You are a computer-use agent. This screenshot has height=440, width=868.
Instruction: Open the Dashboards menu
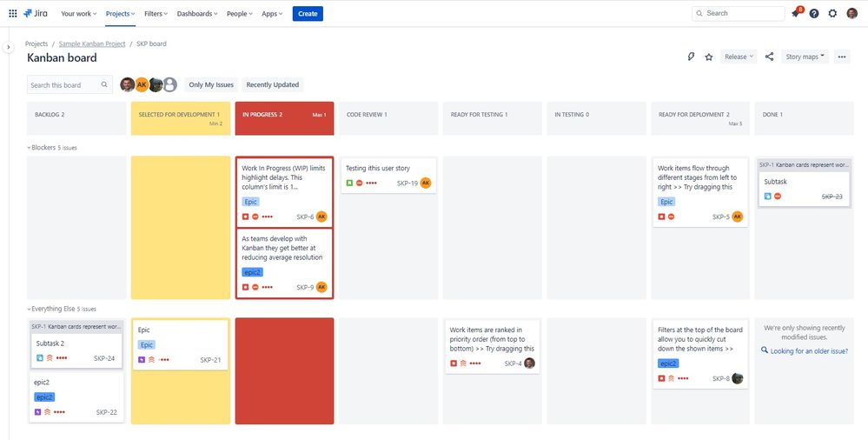(197, 13)
